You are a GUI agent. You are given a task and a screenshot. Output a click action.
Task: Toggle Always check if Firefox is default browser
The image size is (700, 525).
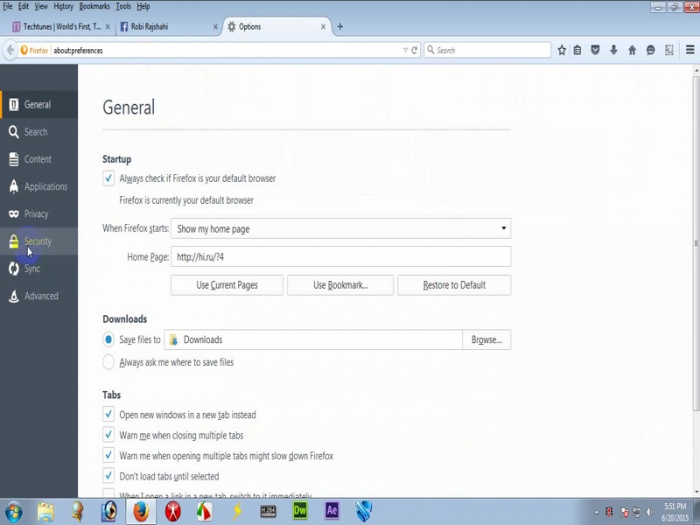point(108,178)
